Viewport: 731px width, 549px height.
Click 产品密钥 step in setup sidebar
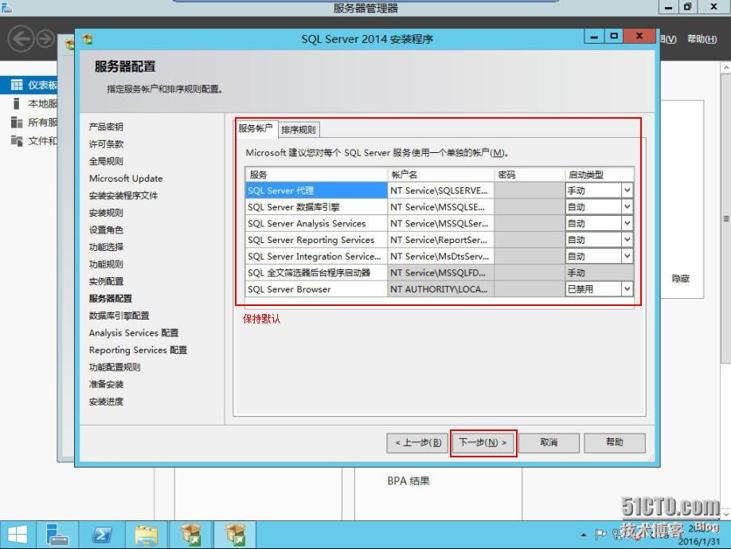(106, 127)
